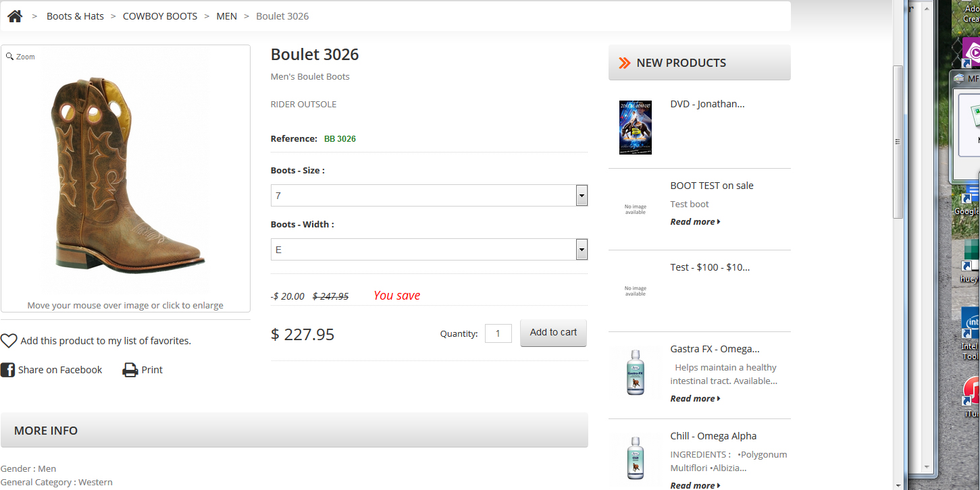The width and height of the screenshot is (980, 490).
Task: Click the home icon in breadcrumb
Action: [x=15, y=16]
